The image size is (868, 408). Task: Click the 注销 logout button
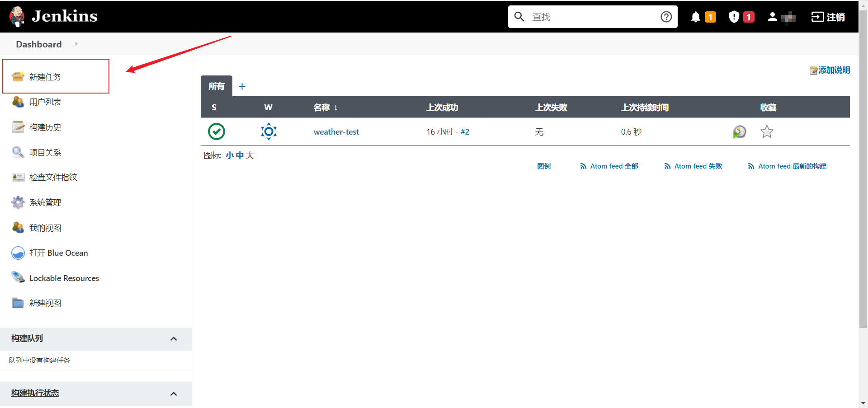(x=828, y=17)
